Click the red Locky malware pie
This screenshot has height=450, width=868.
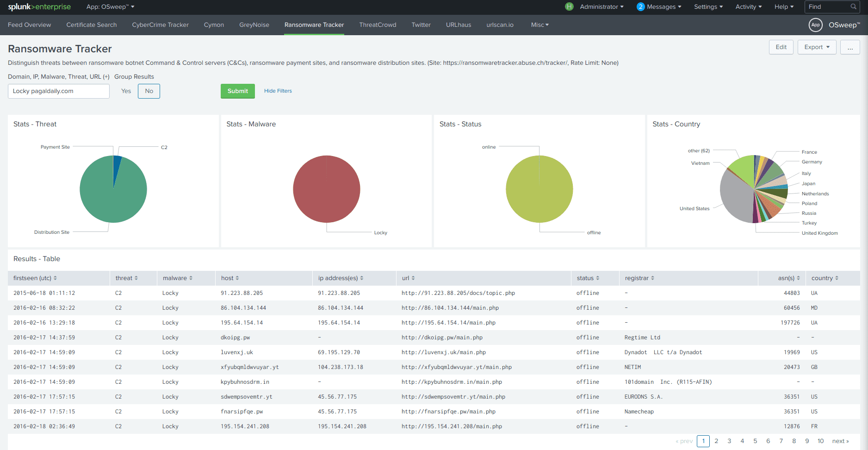click(x=327, y=189)
